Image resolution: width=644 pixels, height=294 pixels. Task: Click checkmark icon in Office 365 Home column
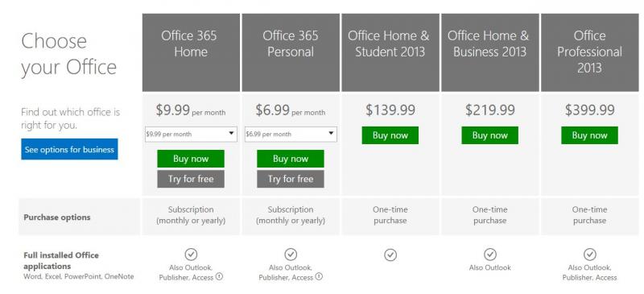tap(191, 255)
